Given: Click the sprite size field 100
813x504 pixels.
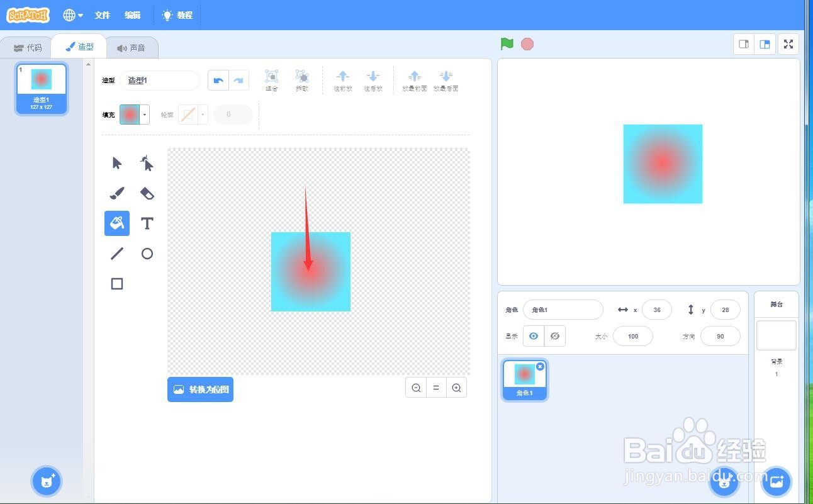Looking at the screenshot, I should (x=633, y=336).
